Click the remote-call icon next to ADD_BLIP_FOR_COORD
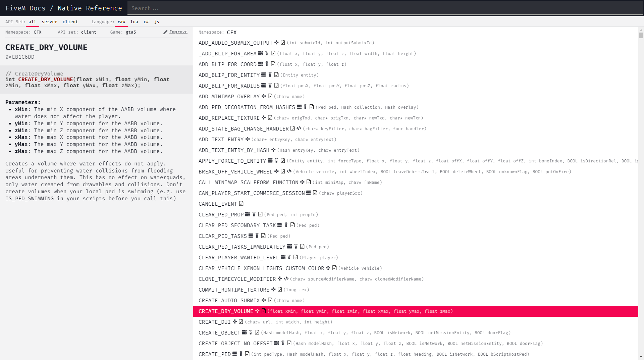644x360 pixels. click(267, 64)
